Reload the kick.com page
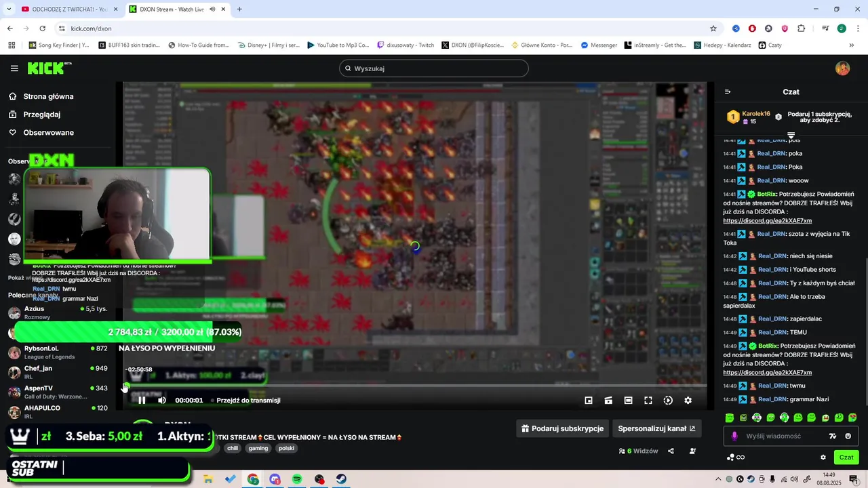868x488 pixels. 43,28
